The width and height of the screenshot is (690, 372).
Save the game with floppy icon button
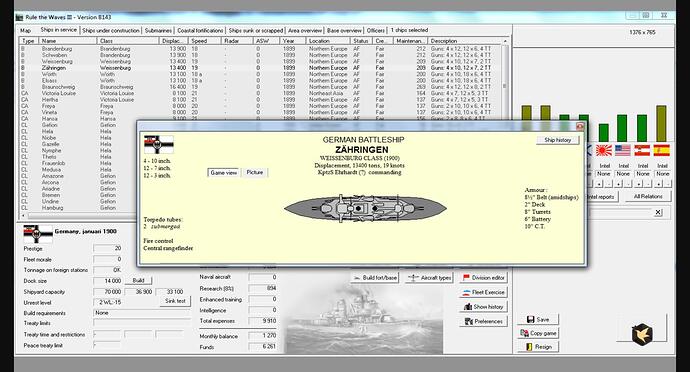pyautogui.click(x=538, y=320)
